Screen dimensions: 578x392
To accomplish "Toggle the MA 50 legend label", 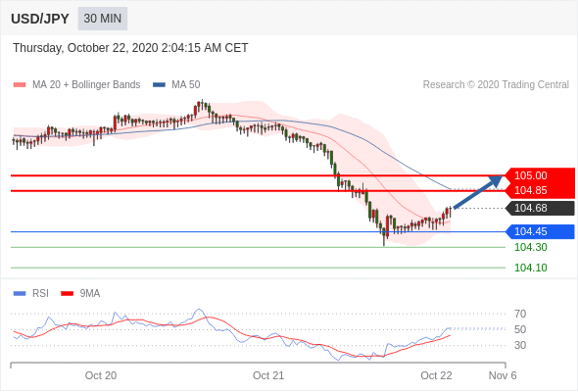I will (x=186, y=85).
